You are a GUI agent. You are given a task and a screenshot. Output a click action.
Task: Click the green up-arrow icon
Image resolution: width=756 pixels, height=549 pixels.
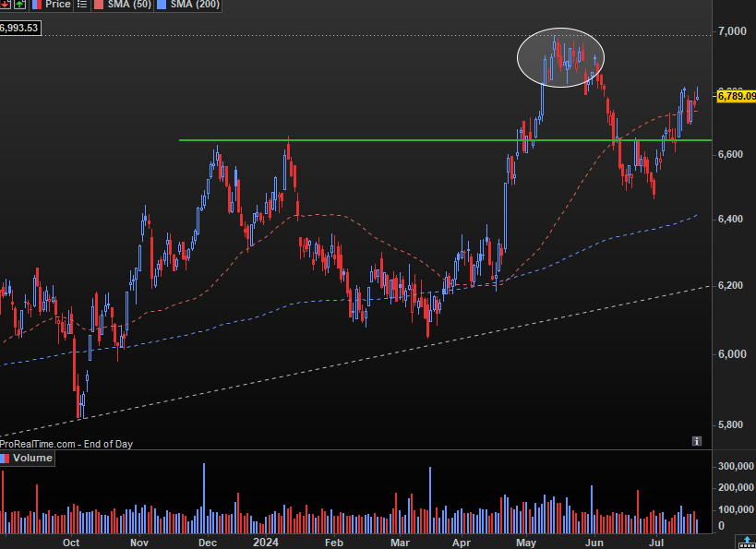(19, 5)
